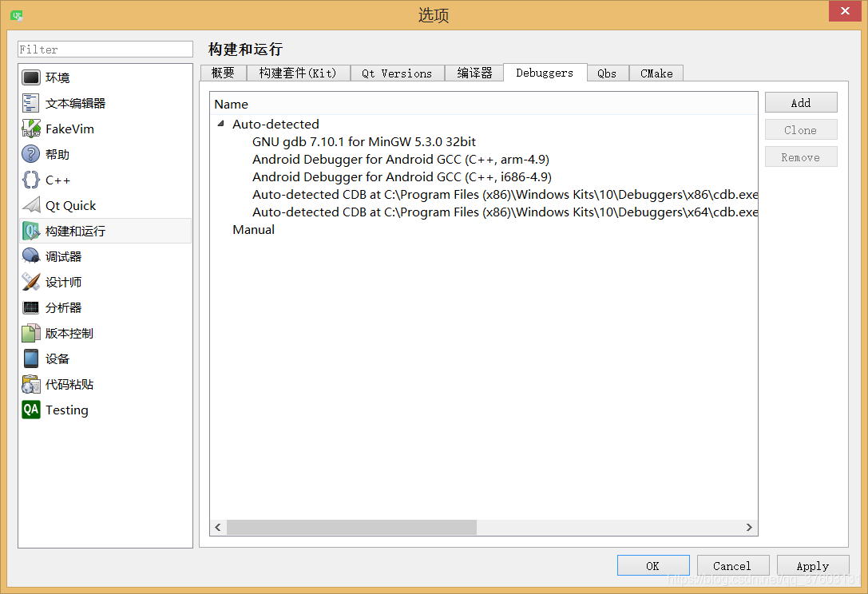Click the Name column header
Image resolution: width=868 pixels, height=594 pixels.
pos(483,104)
